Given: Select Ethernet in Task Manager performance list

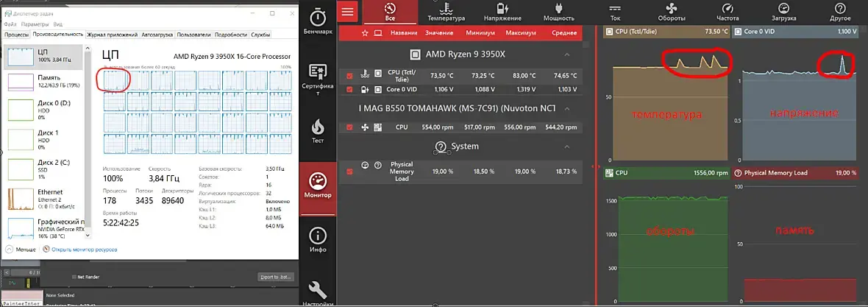Looking at the screenshot, I should click(x=44, y=198).
